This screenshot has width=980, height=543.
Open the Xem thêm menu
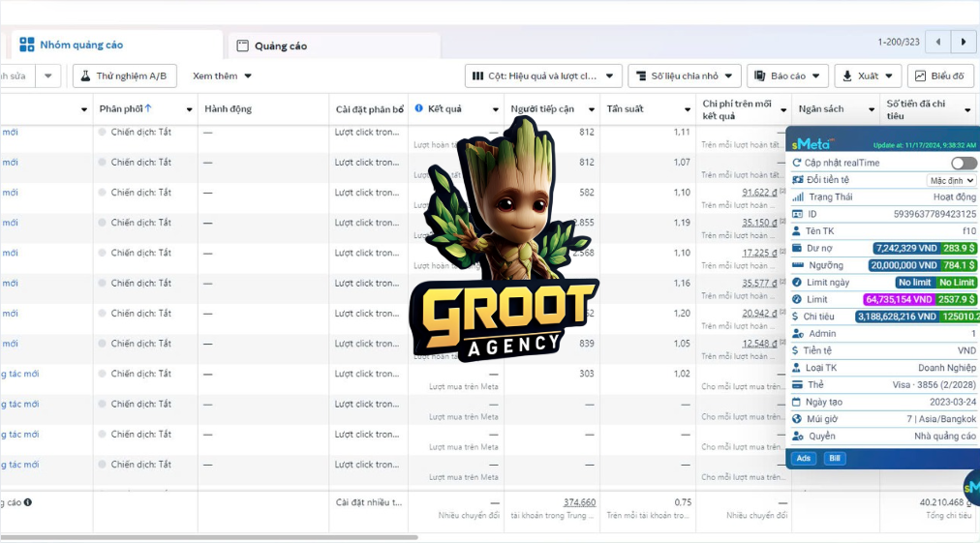click(222, 75)
